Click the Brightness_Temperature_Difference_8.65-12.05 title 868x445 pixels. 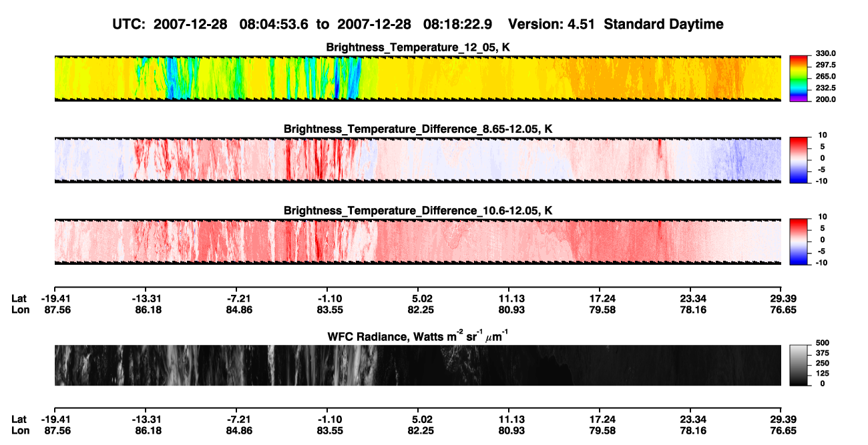[x=418, y=129]
